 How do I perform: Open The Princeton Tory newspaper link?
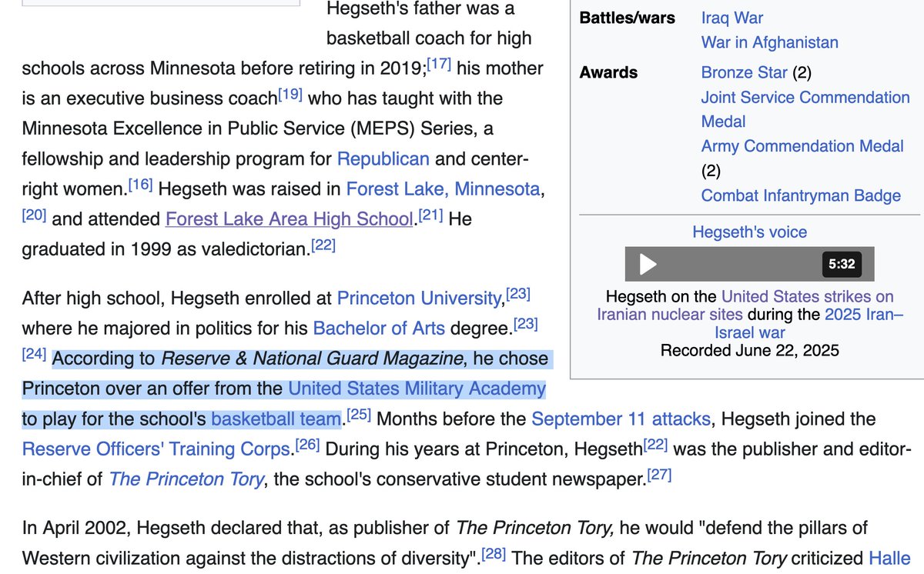(187, 479)
